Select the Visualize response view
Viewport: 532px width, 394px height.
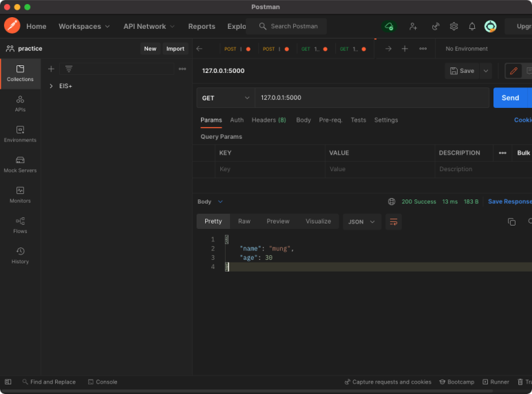coord(318,221)
